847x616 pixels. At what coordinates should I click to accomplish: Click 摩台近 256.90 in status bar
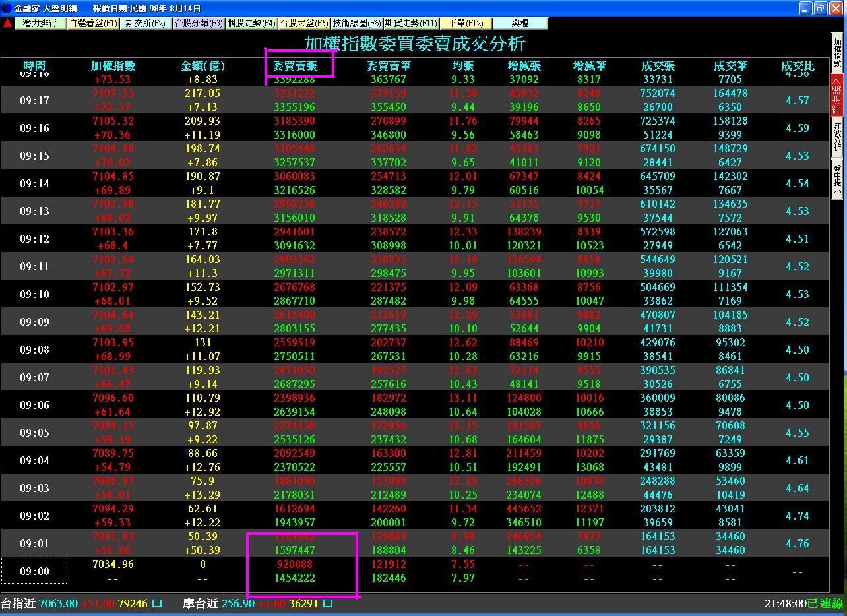click(219, 603)
